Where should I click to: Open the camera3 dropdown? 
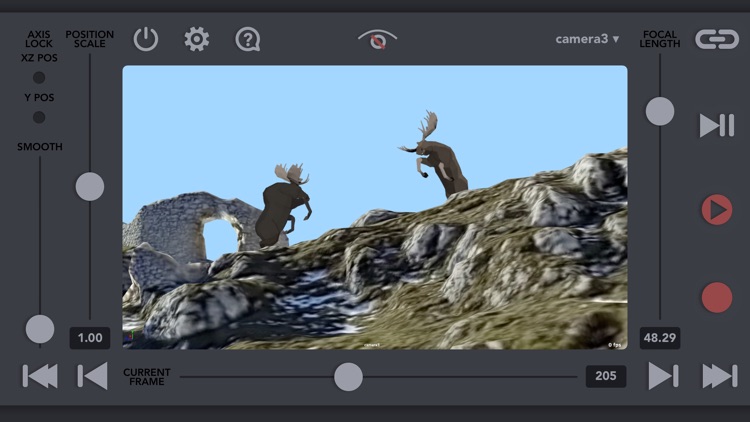tap(587, 39)
